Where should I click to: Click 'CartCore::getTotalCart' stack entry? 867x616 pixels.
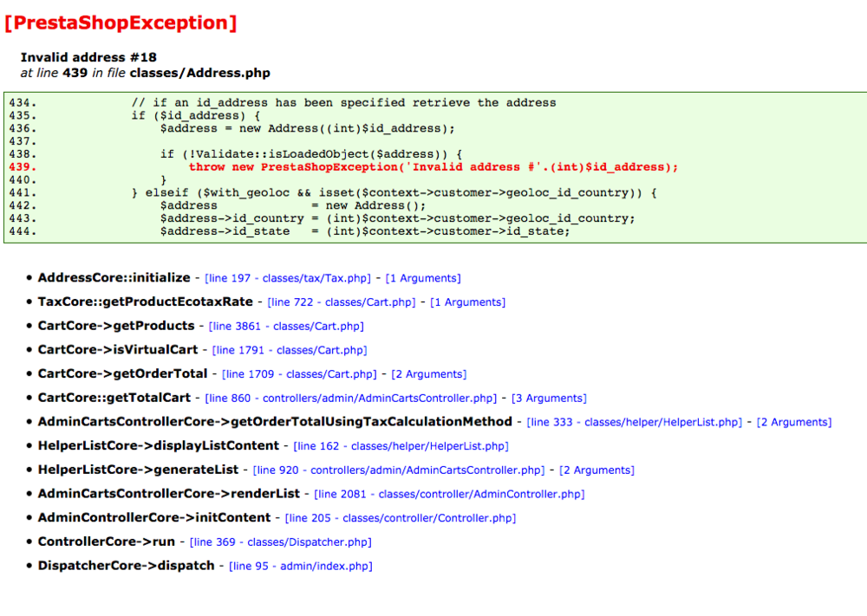[x=114, y=398]
